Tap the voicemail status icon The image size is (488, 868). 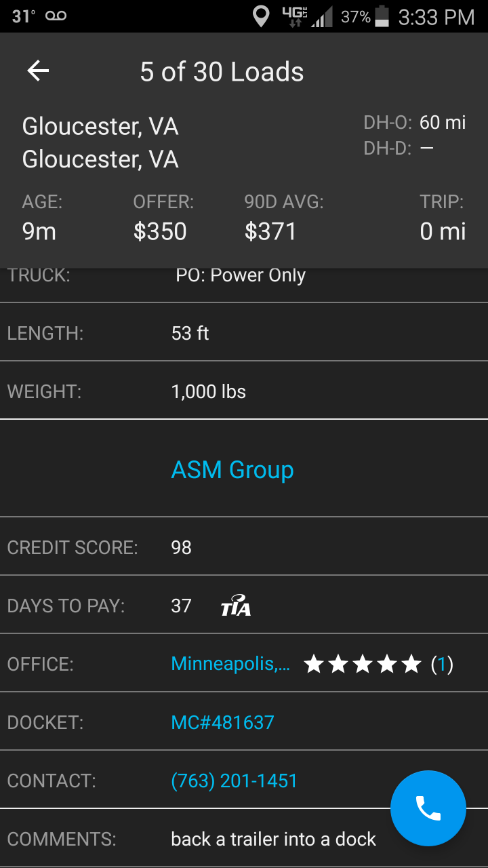(56, 16)
